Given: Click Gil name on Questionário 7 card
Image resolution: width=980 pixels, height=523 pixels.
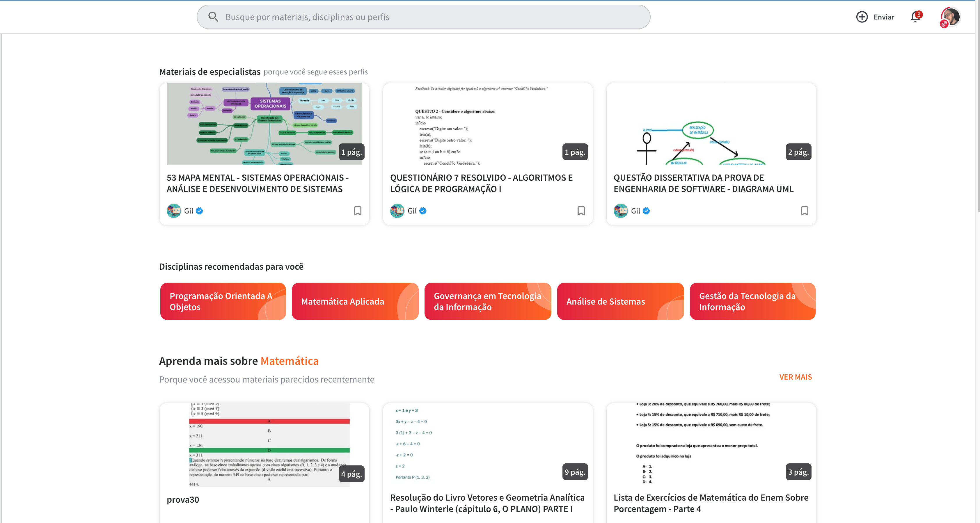Looking at the screenshot, I should pos(412,211).
